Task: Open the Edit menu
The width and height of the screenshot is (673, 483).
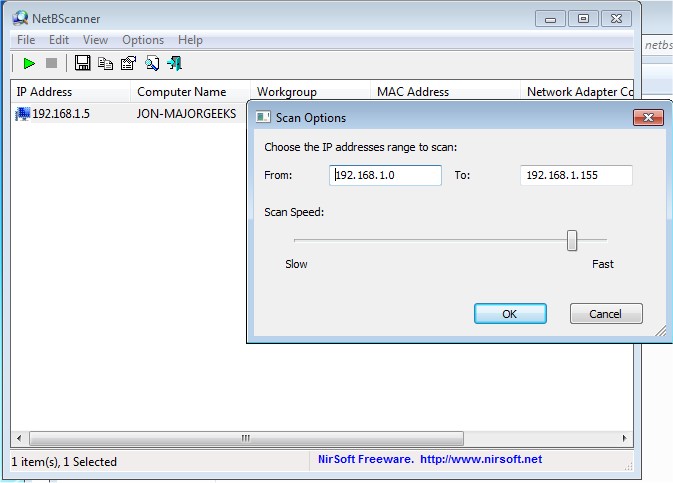Action: pos(59,40)
